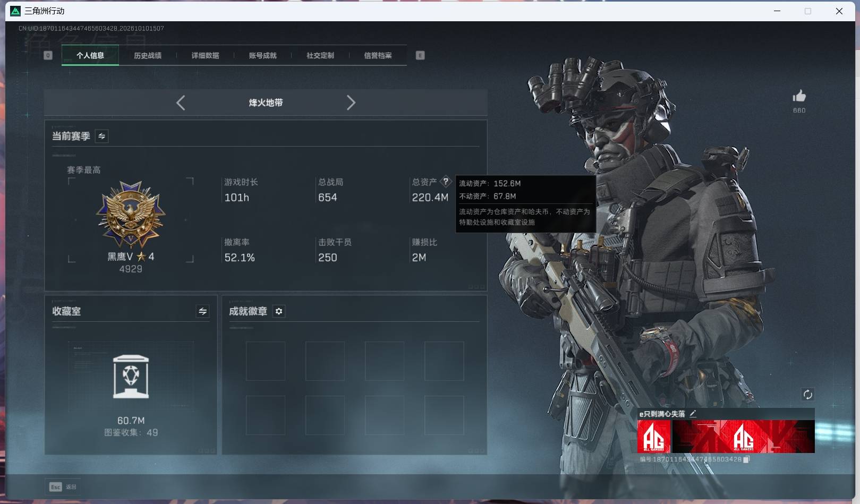Image resolution: width=860 pixels, height=504 pixels.
Task: Click the 4929 rank score
Action: pos(131,269)
